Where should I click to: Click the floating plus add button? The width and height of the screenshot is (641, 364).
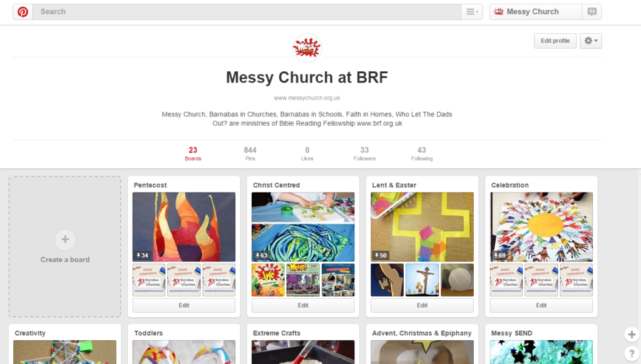click(x=632, y=335)
